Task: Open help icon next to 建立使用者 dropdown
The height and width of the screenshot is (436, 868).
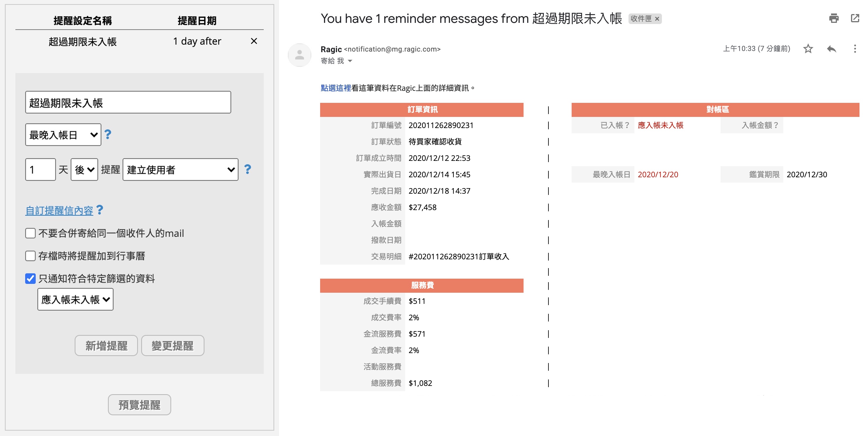Action: coord(248,169)
